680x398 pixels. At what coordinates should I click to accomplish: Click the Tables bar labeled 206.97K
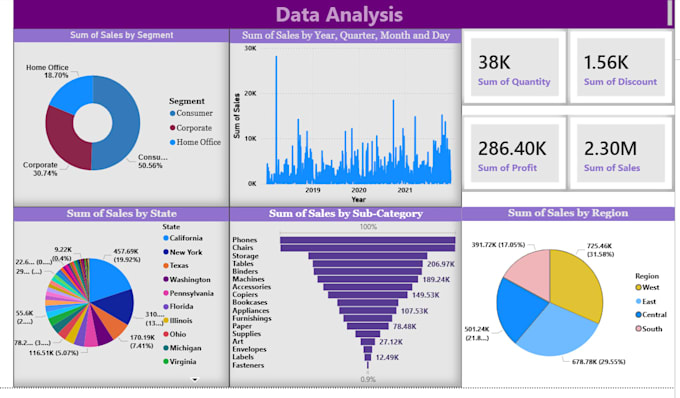pos(367,264)
